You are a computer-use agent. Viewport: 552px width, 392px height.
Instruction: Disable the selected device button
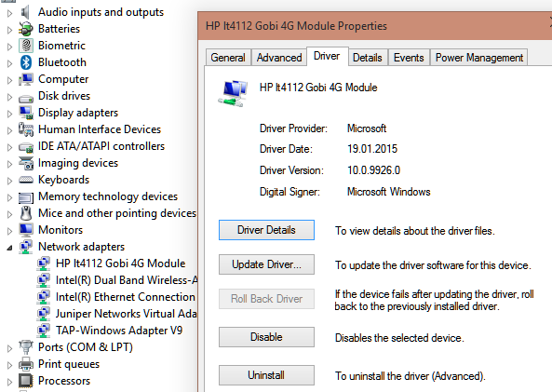click(266, 337)
